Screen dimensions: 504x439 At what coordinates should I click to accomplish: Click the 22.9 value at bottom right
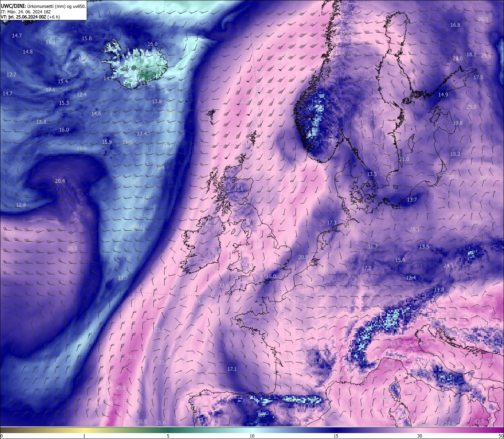(x=450, y=424)
